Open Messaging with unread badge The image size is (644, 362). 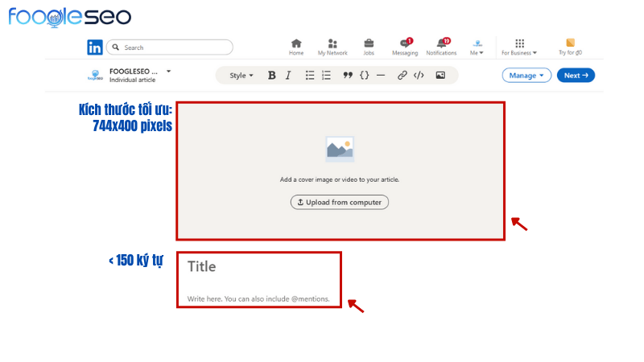[405, 47]
